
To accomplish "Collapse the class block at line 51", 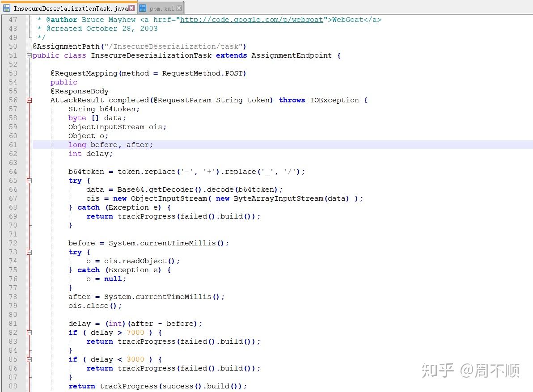I will click(x=29, y=56).
